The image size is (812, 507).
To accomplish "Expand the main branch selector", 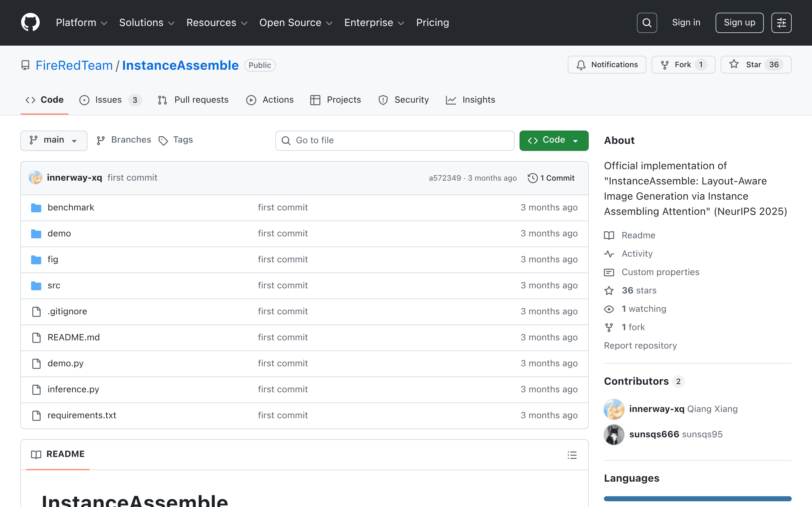I will [54, 140].
